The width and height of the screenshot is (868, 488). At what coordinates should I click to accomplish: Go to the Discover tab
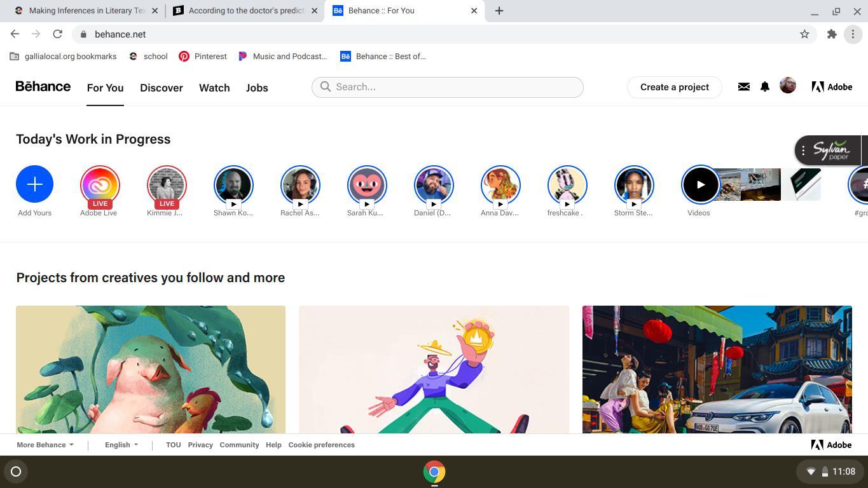(x=162, y=88)
